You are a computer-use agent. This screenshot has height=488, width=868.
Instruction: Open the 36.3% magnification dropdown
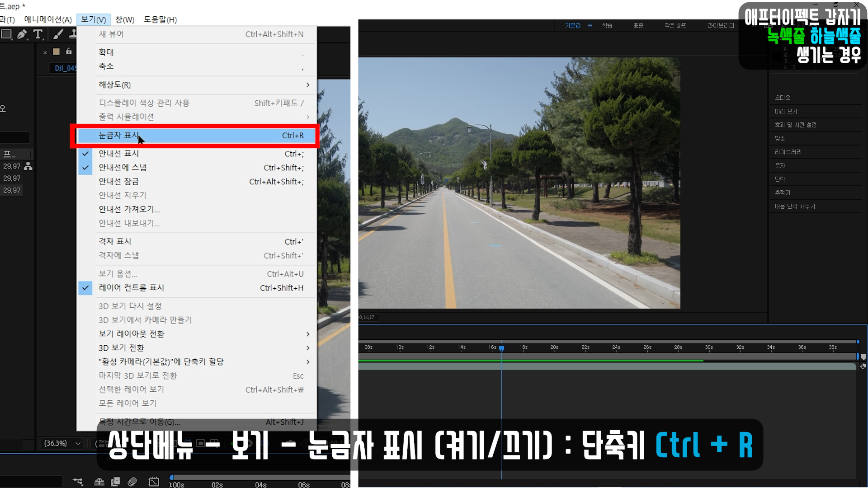point(61,443)
